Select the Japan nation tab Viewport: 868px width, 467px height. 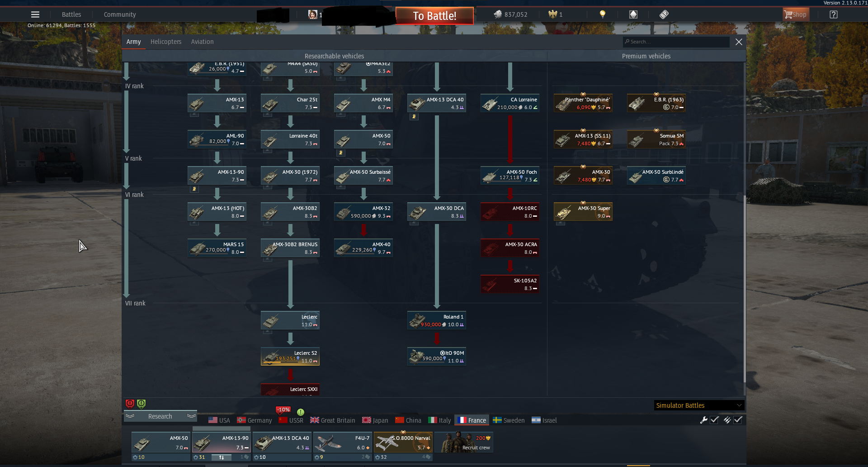point(375,420)
